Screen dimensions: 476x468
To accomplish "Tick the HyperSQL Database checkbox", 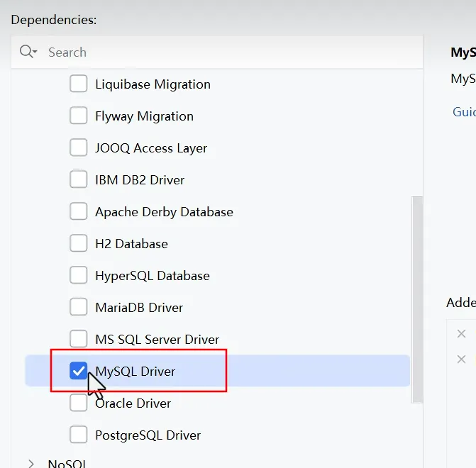I will click(x=78, y=276).
